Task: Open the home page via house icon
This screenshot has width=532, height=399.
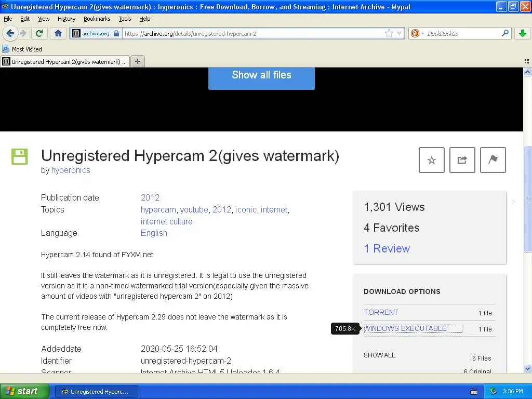Action: pyautogui.click(x=58, y=33)
